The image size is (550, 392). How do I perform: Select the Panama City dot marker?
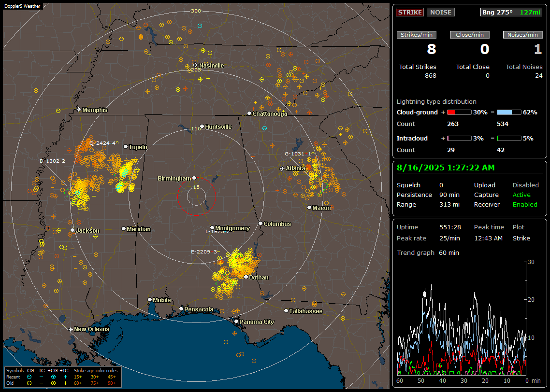coord(236,321)
